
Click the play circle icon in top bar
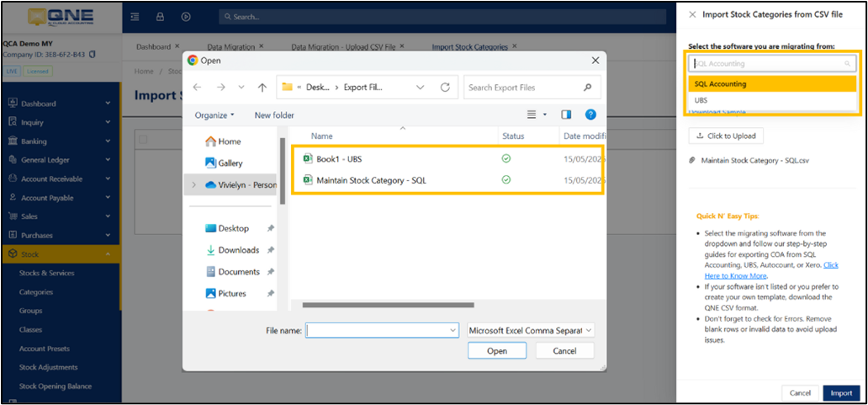186,17
